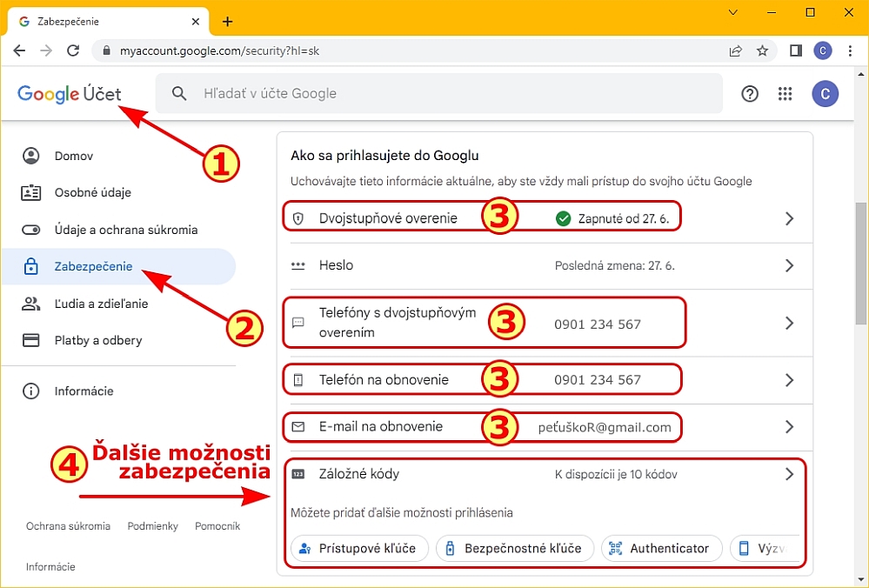Click the Ochrana súkromia footer link
Viewport: 869px width, 588px height.
pyautogui.click(x=68, y=526)
